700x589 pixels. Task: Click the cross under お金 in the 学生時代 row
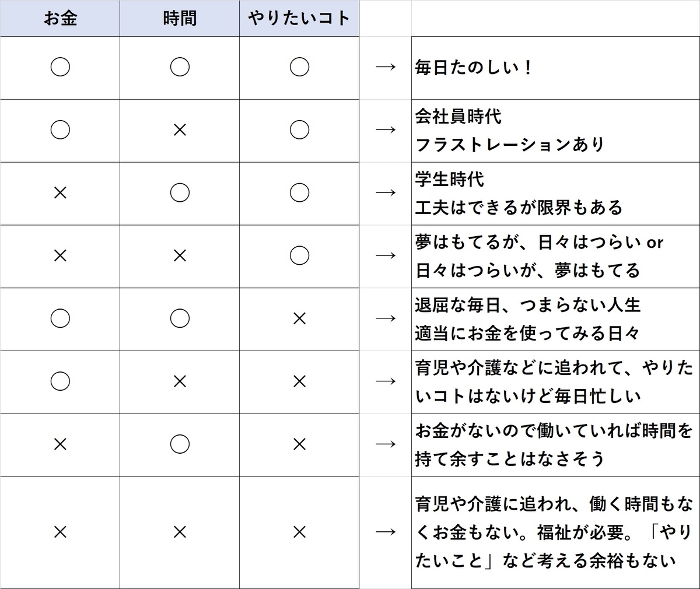coord(60,193)
